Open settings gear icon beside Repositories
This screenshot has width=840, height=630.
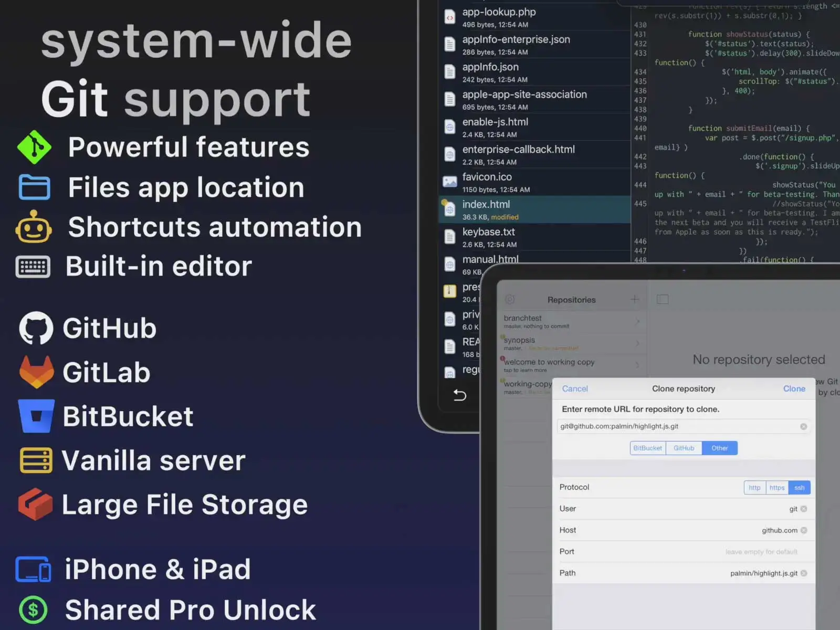click(x=510, y=299)
